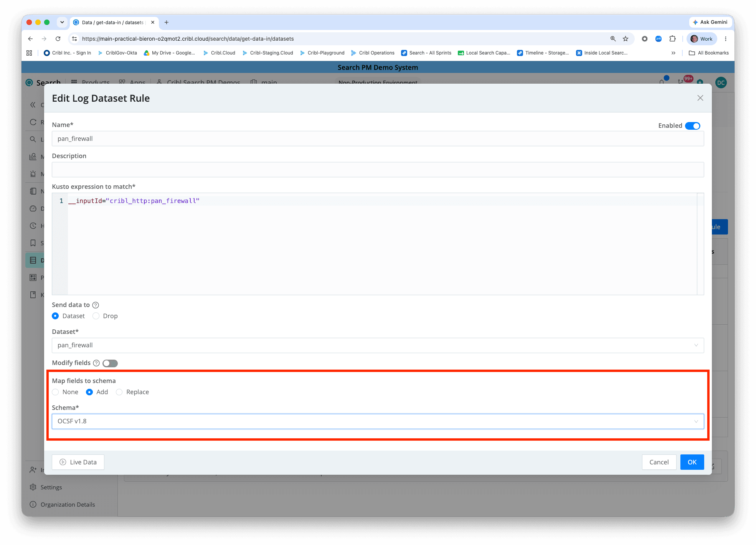Screen dimensions: 756x545
Task: Open the DC user avatar
Action: click(x=721, y=83)
